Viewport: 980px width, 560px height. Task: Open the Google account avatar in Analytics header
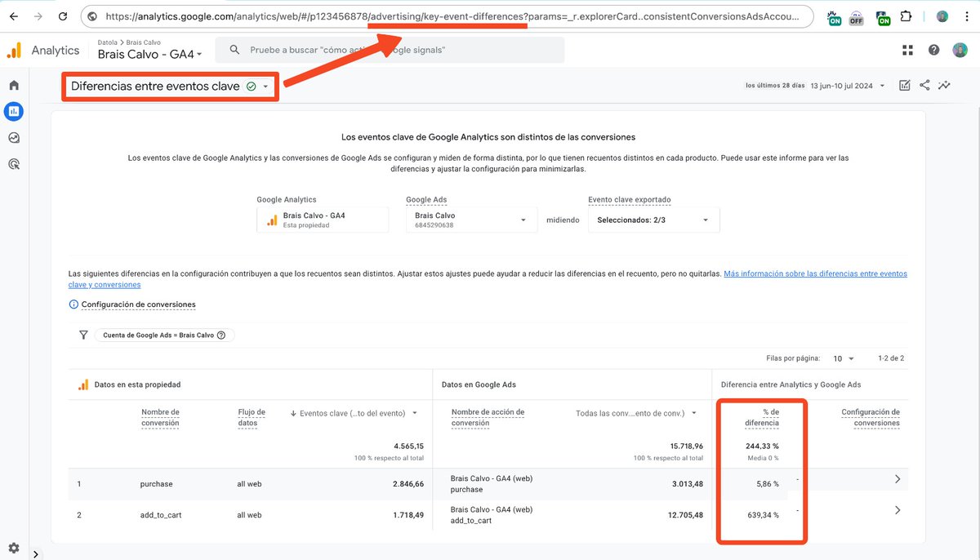click(x=960, y=50)
